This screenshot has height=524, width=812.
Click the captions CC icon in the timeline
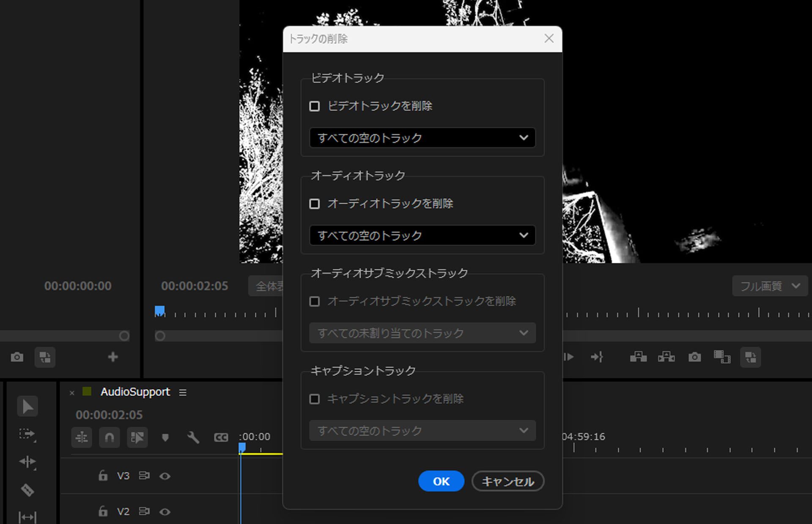(220, 437)
